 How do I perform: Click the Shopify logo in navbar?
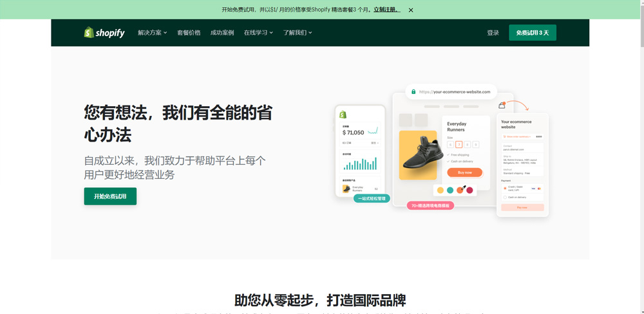[x=104, y=33]
